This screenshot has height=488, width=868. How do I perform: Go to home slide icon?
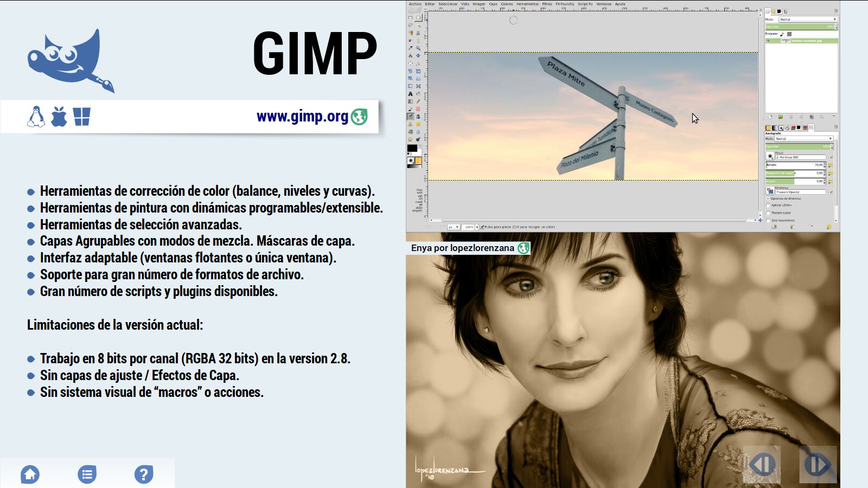click(x=30, y=474)
